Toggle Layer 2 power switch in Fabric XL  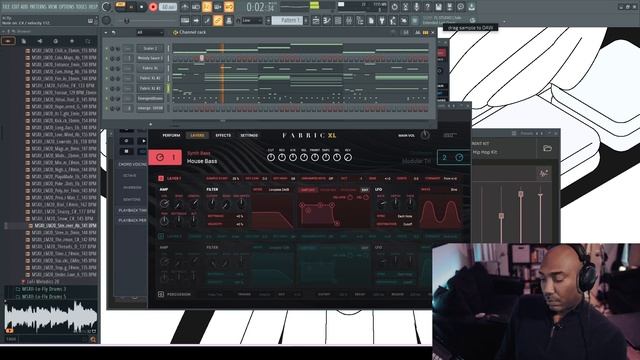[x=161, y=236]
